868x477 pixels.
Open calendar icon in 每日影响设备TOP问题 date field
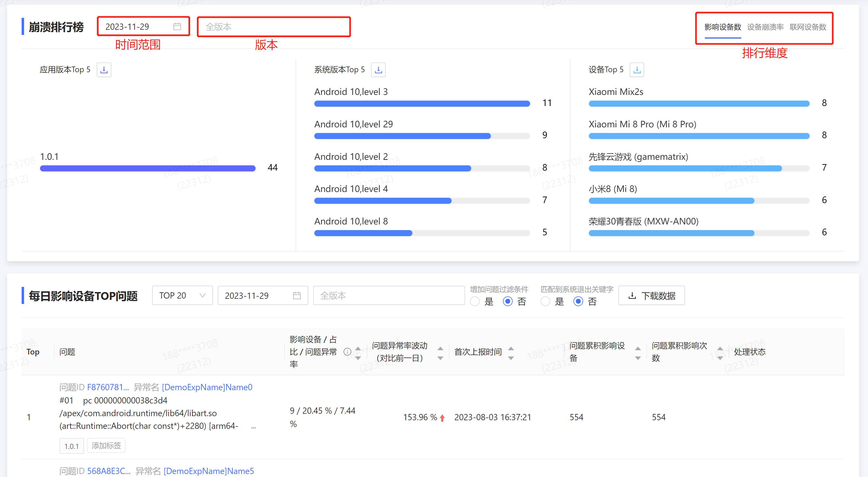point(296,296)
